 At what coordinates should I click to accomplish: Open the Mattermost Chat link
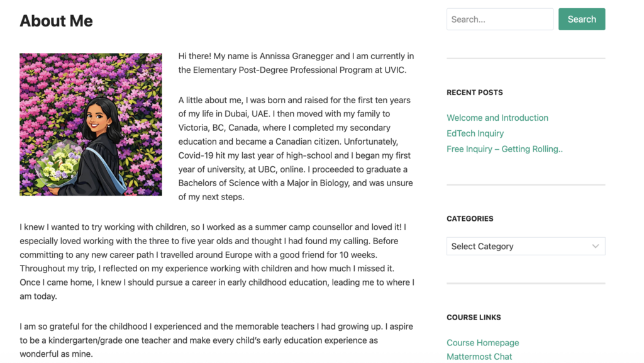pyautogui.click(x=479, y=357)
